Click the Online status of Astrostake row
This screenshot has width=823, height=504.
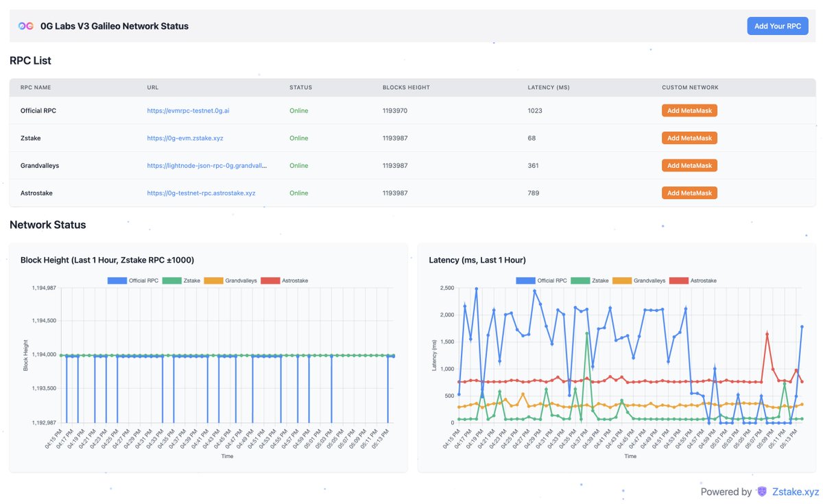tap(298, 193)
